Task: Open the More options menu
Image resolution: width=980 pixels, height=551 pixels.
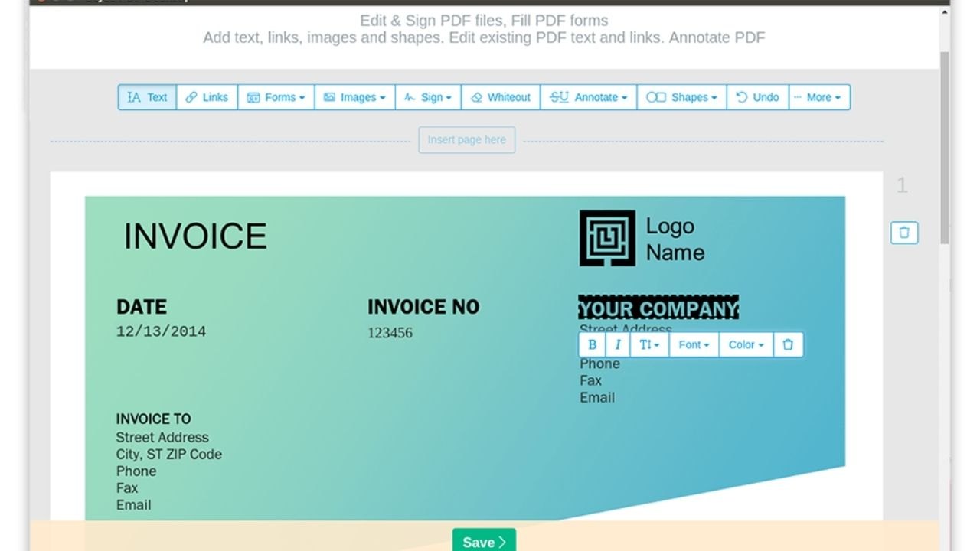Action: click(819, 97)
